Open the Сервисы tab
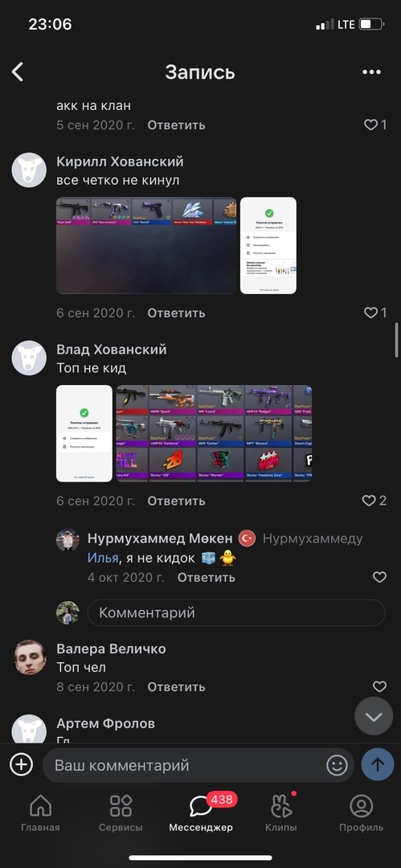The image size is (401, 868). [121, 813]
